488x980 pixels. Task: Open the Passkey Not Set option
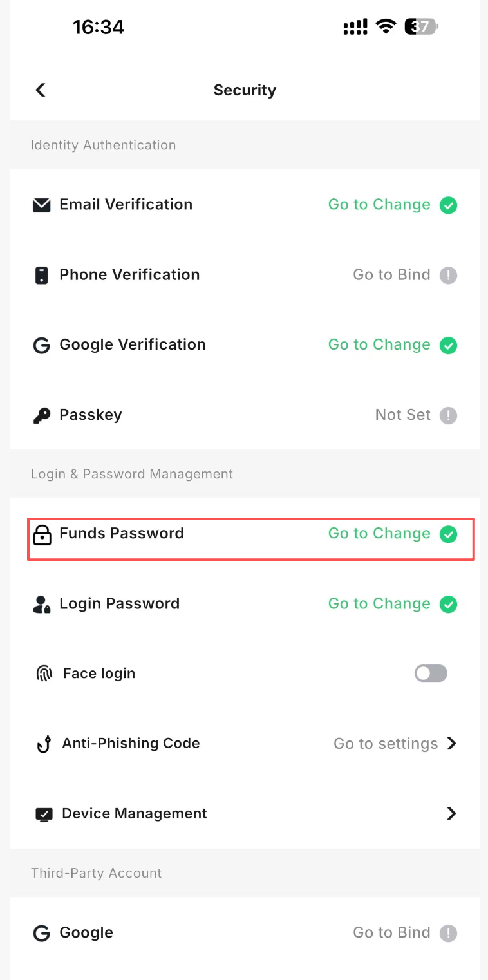click(x=402, y=415)
